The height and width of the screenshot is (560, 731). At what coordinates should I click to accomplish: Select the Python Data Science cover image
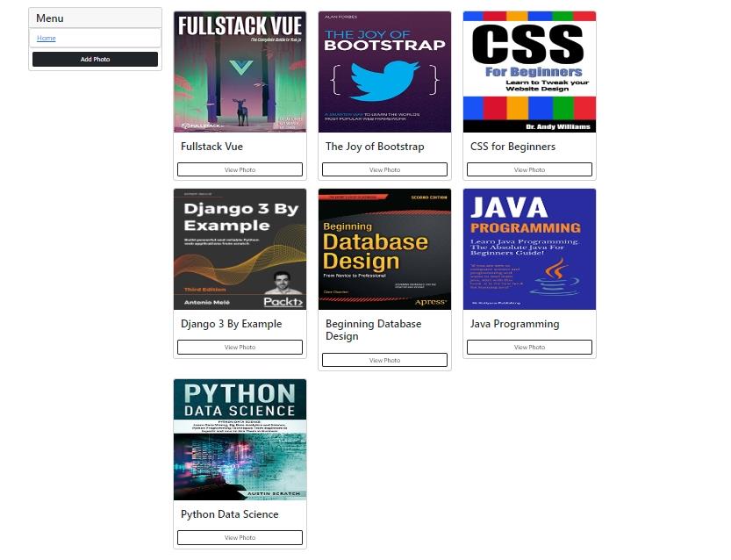click(240, 440)
